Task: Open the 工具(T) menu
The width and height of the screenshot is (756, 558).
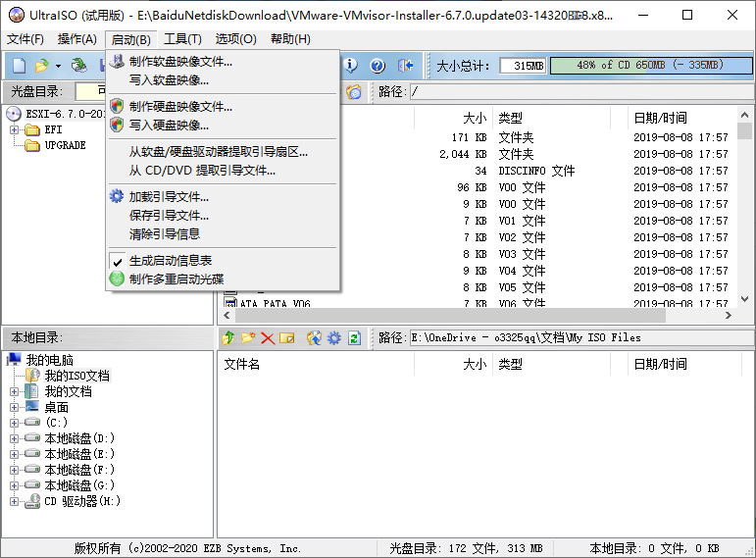Action: coord(182,39)
